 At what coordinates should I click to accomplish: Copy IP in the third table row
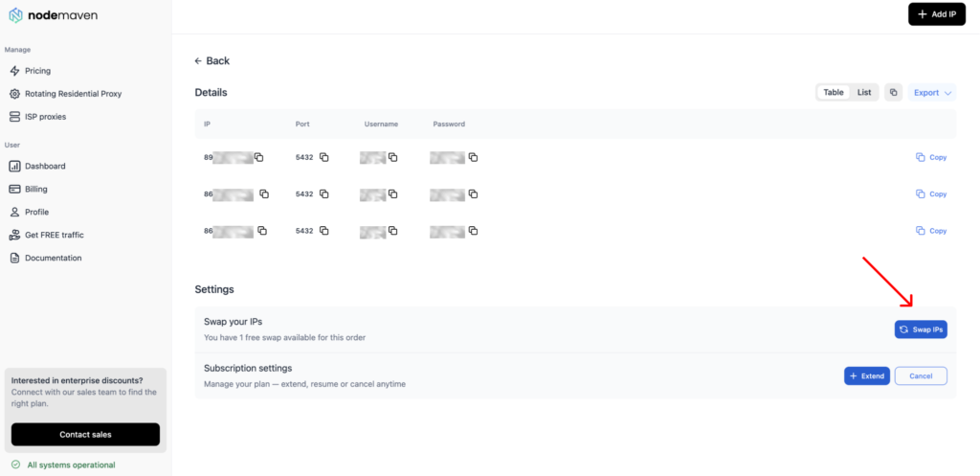262,231
